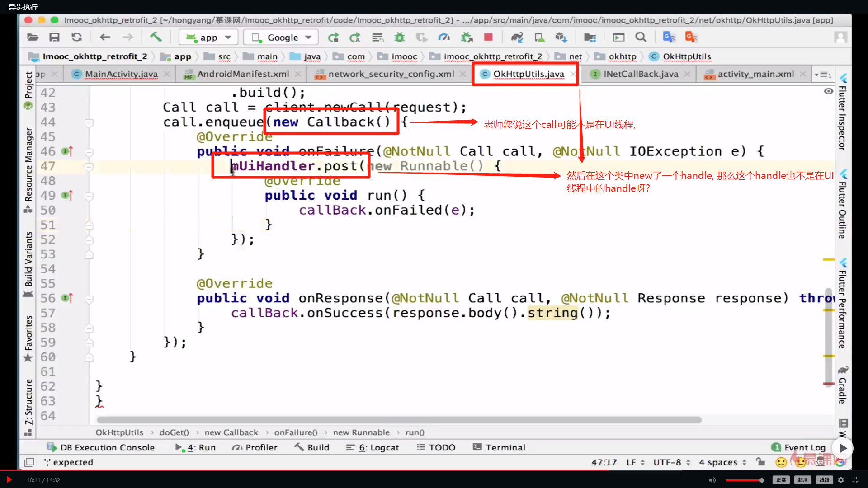The image size is (868, 488).
Task: Click the Profile app speedometer icon
Action: pyautogui.click(x=444, y=38)
